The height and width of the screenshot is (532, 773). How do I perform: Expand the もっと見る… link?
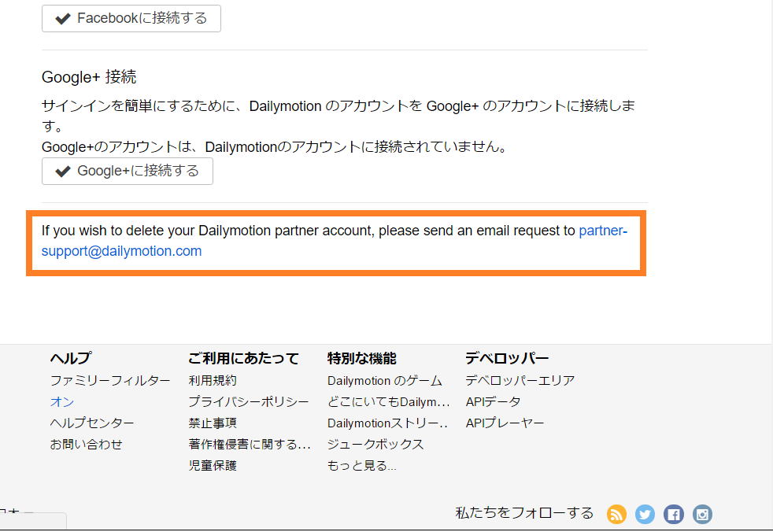[362, 465]
